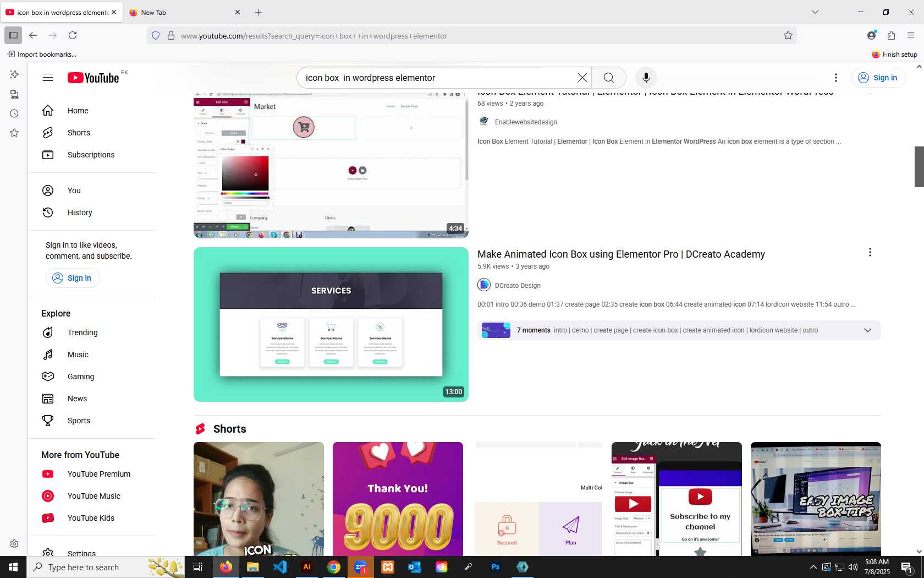
Task: Click Sign in button in header
Action: (x=878, y=78)
